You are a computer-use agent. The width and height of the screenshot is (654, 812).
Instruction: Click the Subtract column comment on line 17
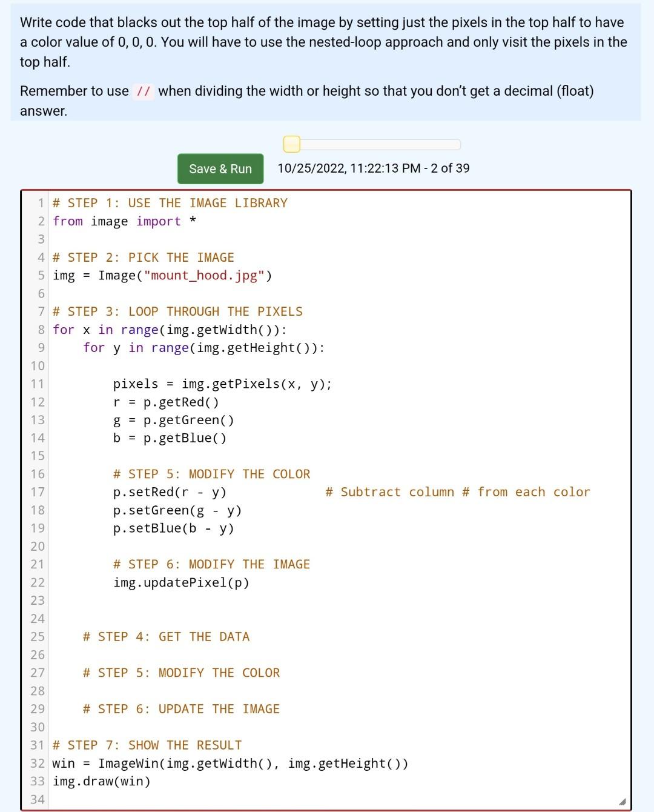pyautogui.click(x=457, y=492)
